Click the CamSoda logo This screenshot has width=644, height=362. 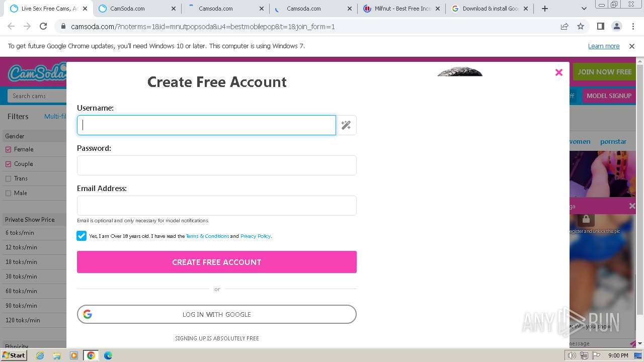point(38,72)
